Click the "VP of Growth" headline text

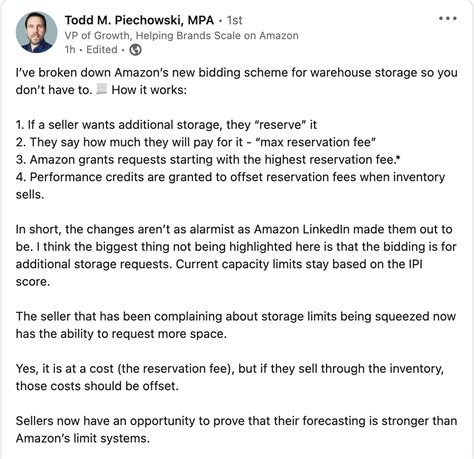coord(182,36)
